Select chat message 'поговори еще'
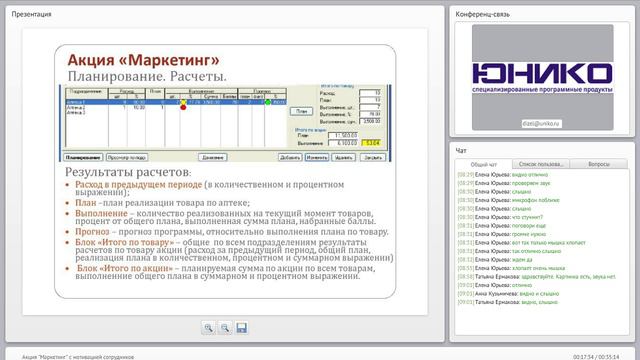This screenshot has width=640, height=360. click(x=529, y=226)
